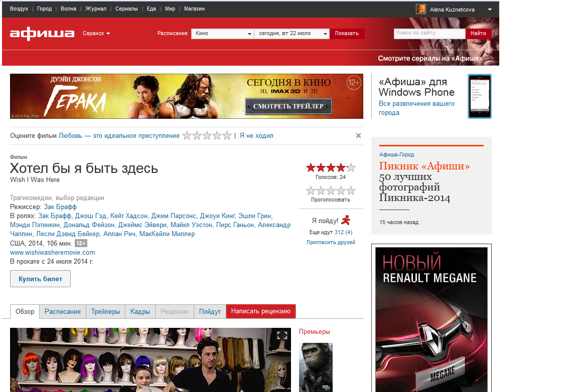Image resolution: width=578 pixels, height=392 pixels.
Task: Open the Саранск city selector
Action: (x=96, y=33)
